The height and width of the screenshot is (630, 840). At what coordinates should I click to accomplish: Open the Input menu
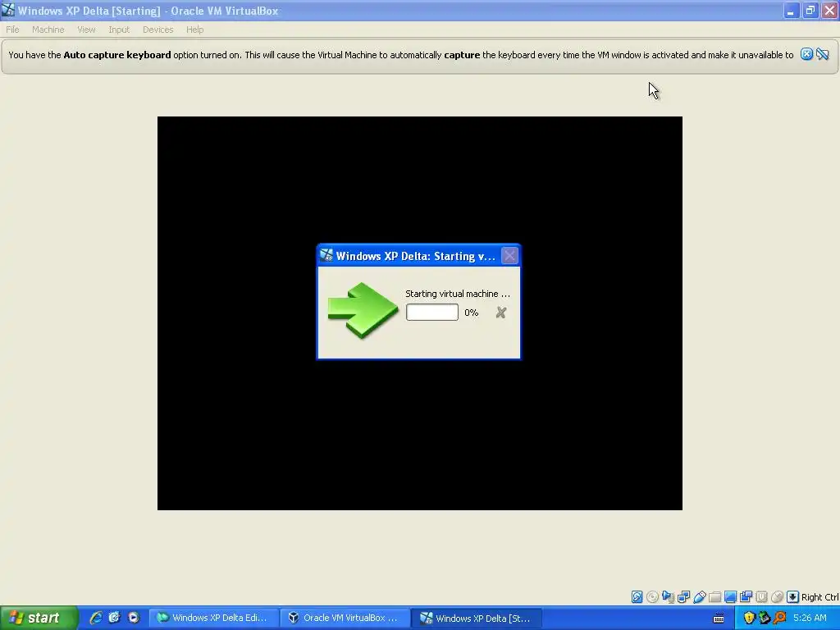(119, 30)
